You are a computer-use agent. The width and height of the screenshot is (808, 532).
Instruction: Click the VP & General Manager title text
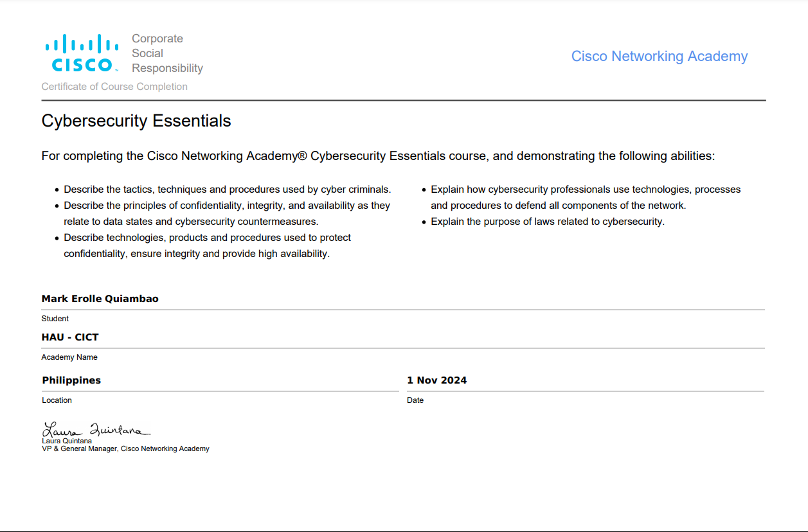click(125, 449)
